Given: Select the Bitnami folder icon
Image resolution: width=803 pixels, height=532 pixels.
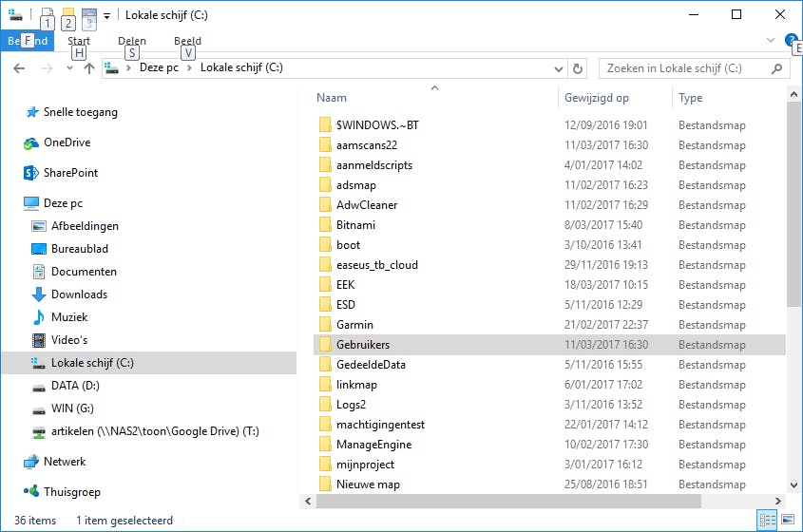Looking at the screenshot, I should [325, 225].
